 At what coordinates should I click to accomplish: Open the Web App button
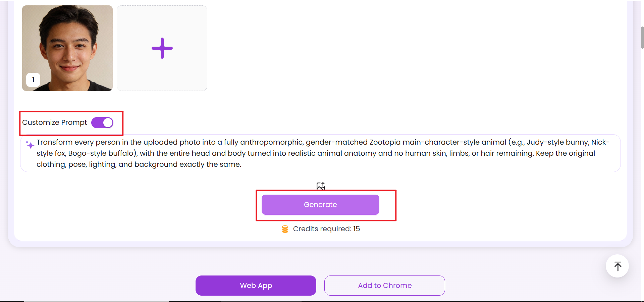256,286
